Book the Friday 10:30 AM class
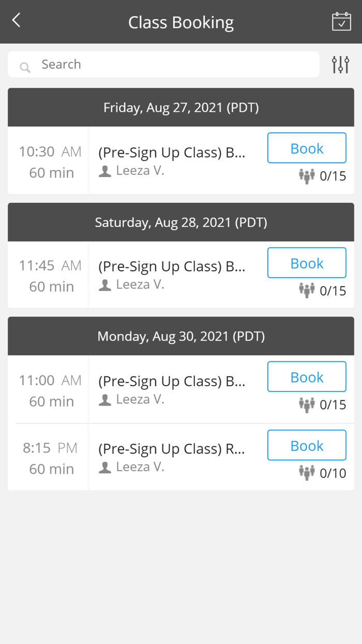Viewport: 362px width, 644px height. pos(307,148)
